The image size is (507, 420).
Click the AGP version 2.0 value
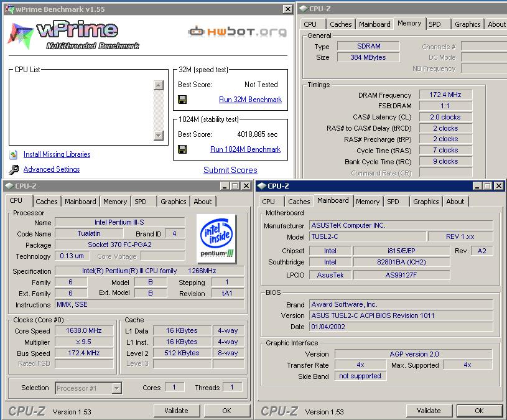coord(414,354)
